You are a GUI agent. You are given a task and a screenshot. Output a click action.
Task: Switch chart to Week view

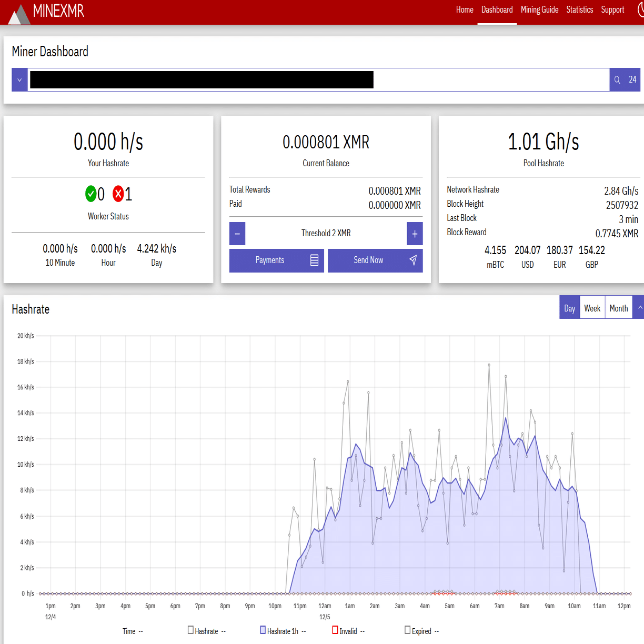(592, 308)
